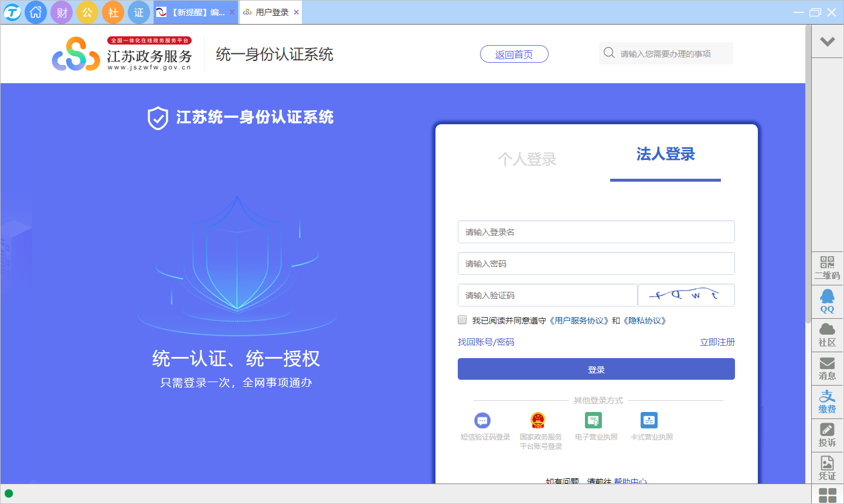Open 找回账号/密码 recovery link

point(486,342)
